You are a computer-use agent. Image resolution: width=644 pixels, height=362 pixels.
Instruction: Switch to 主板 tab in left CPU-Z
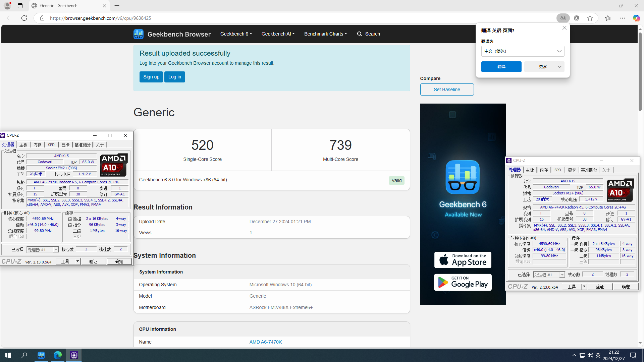click(x=23, y=145)
